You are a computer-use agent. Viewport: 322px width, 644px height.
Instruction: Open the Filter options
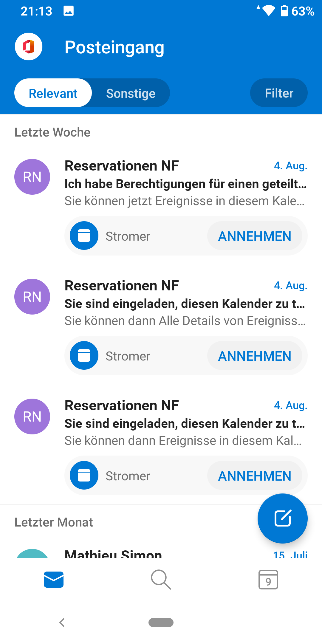point(279,93)
